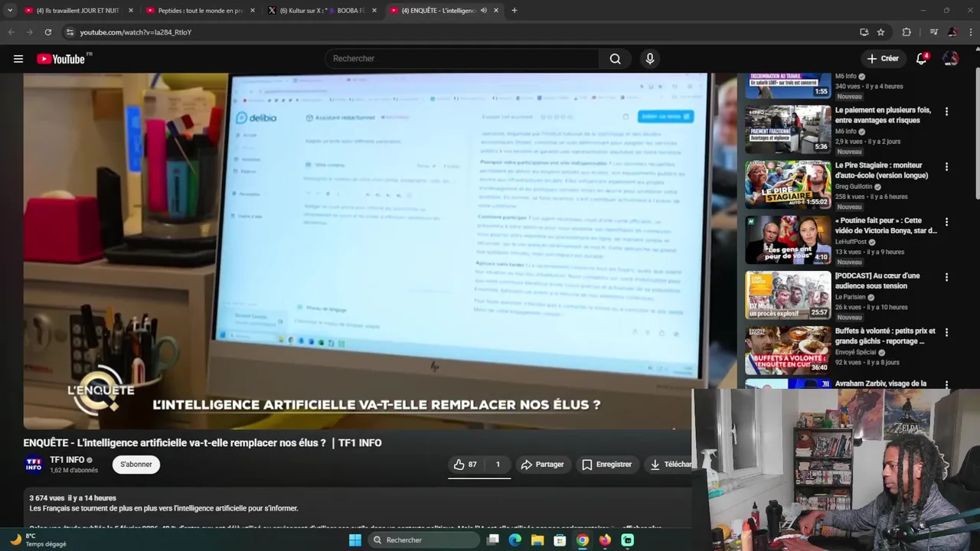This screenshot has width=980, height=551.
Task: Open the Windows Start button
Action: 355,540
